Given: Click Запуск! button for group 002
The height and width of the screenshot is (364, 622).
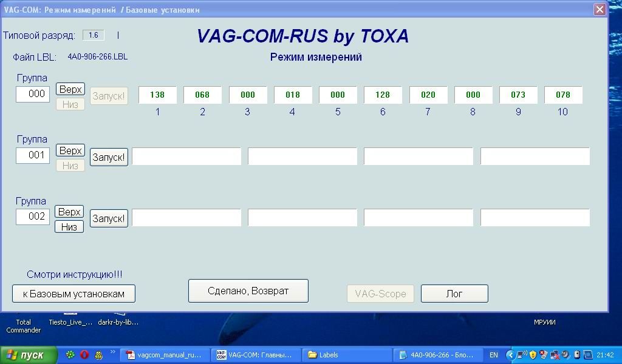Looking at the screenshot, I should pos(109,218).
